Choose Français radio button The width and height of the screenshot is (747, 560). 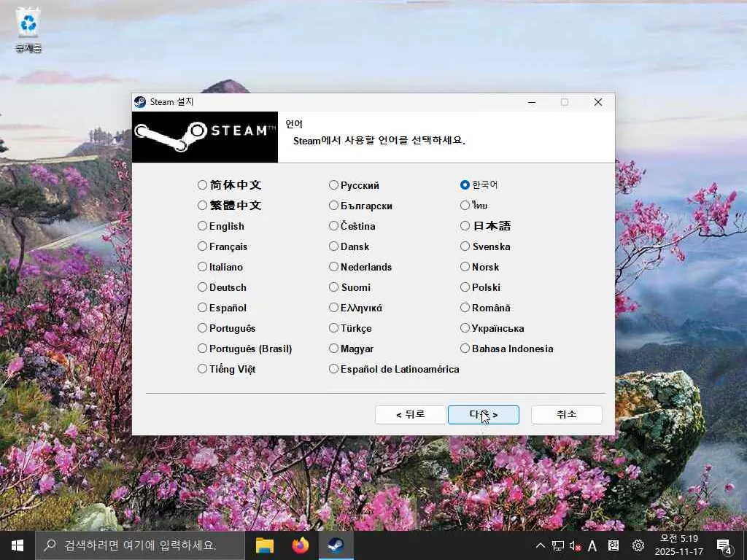[222, 246]
